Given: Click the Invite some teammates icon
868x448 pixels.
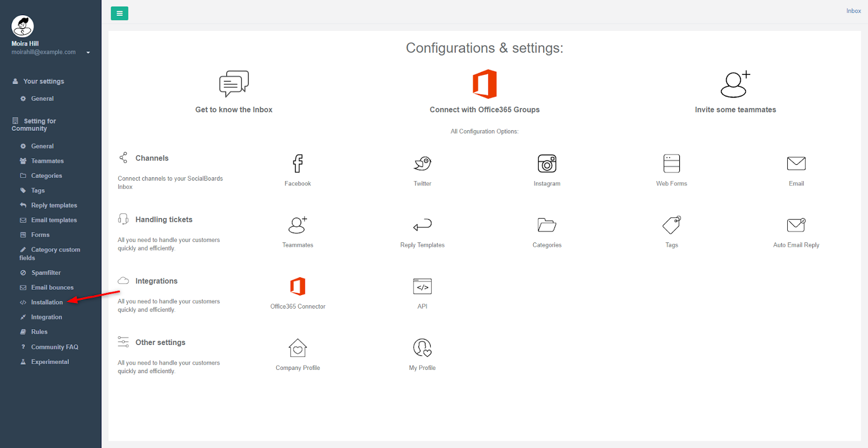Looking at the screenshot, I should [736, 84].
